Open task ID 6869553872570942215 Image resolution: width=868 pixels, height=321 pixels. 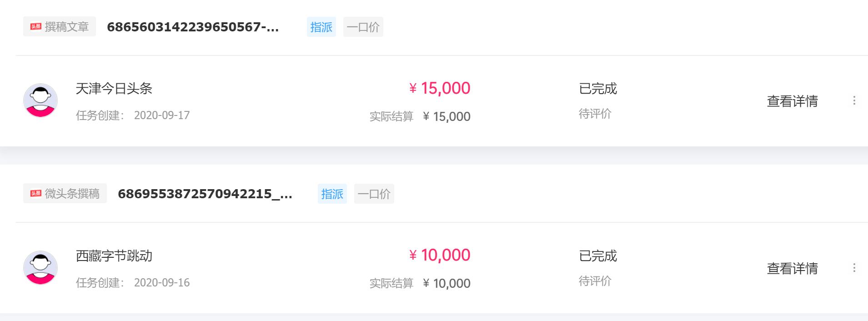(205, 194)
